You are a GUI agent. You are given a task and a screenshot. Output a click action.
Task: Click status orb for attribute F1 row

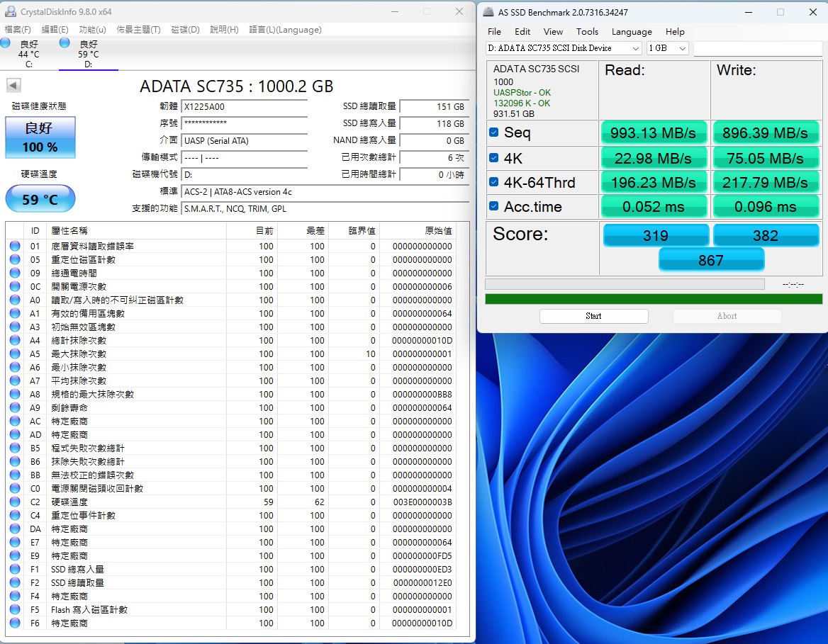(15, 569)
